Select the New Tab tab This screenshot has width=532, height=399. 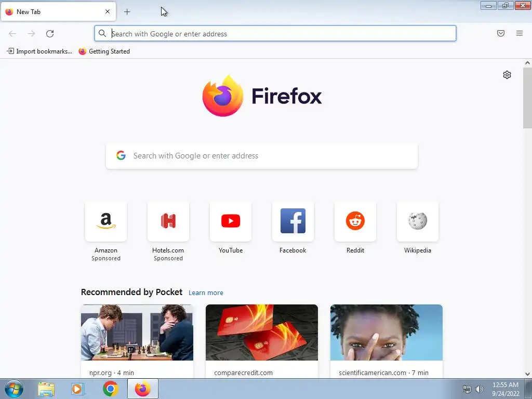58,11
